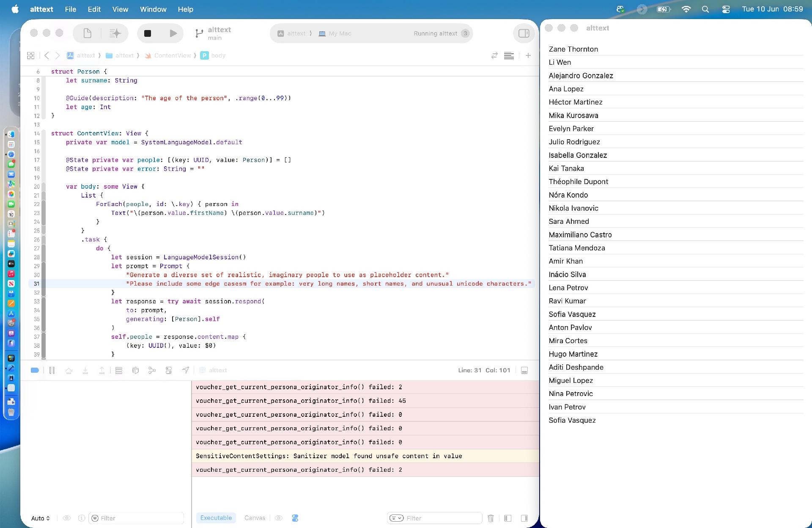Click the Run play button
Screen dimensions: 812x528
click(173, 33)
